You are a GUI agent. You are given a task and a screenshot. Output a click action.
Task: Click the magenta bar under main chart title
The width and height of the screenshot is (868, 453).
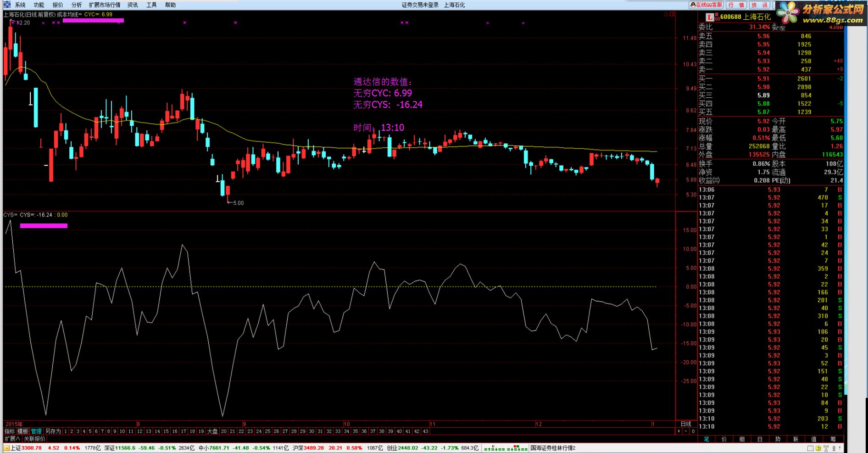click(x=93, y=20)
